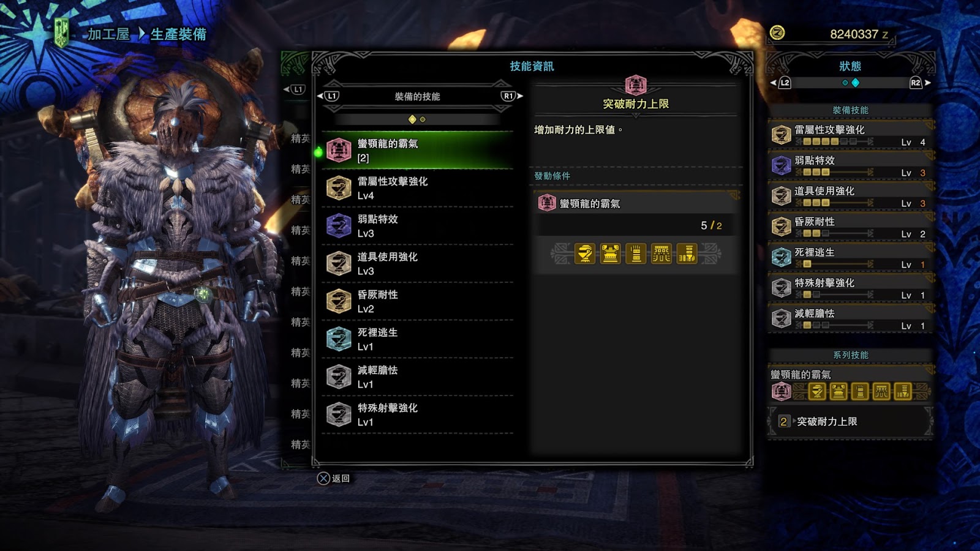Click the purple 弱點特效 skill icon in the list
This screenshot has width=980, height=551.
click(339, 225)
